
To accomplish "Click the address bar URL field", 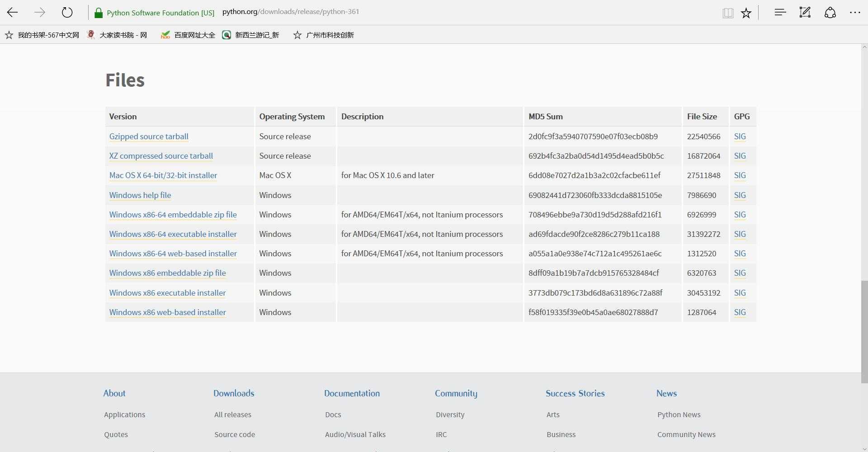I will (x=291, y=12).
